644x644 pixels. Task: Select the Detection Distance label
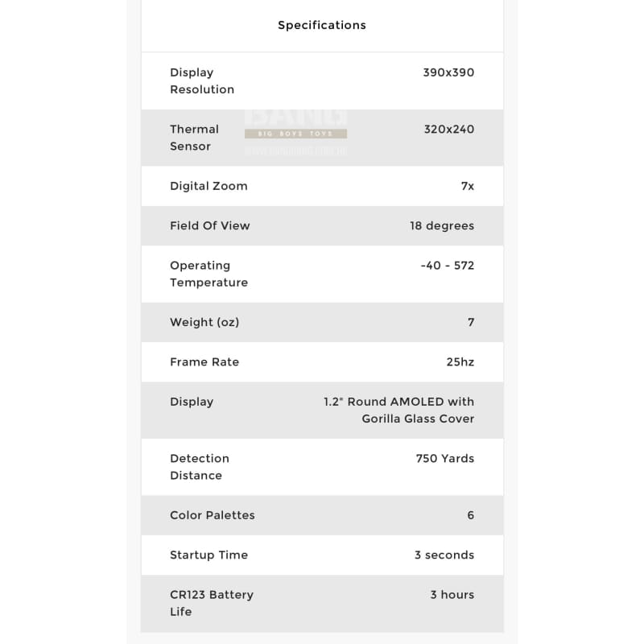200,467
